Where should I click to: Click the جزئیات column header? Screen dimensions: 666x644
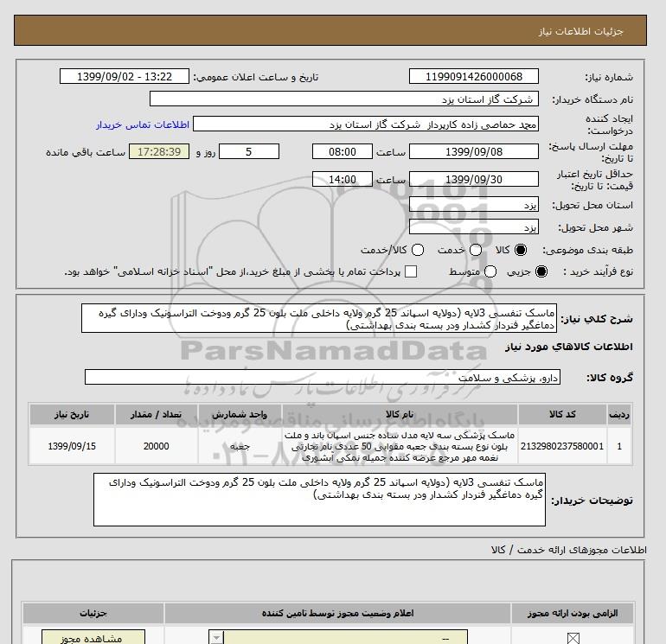[93, 613]
